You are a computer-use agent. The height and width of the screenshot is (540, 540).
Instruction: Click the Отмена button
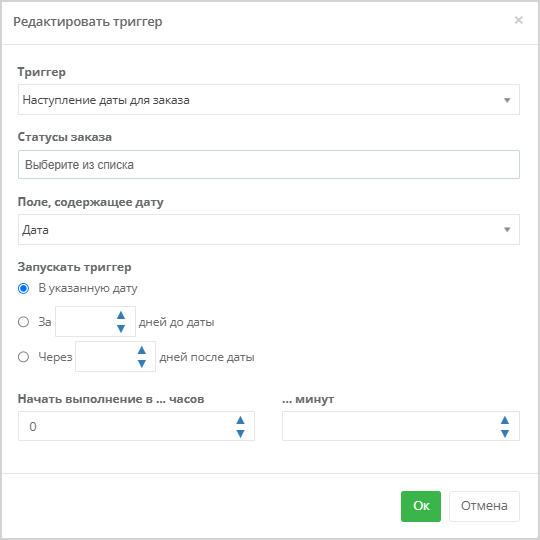click(484, 506)
